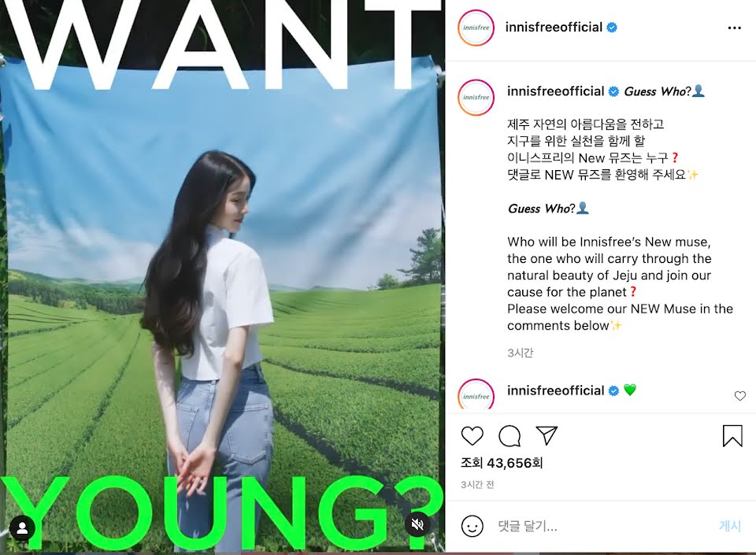This screenshot has height=555, width=756.
Task: Click the commenter innisfreeofficial username
Action: click(x=555, y=390)
